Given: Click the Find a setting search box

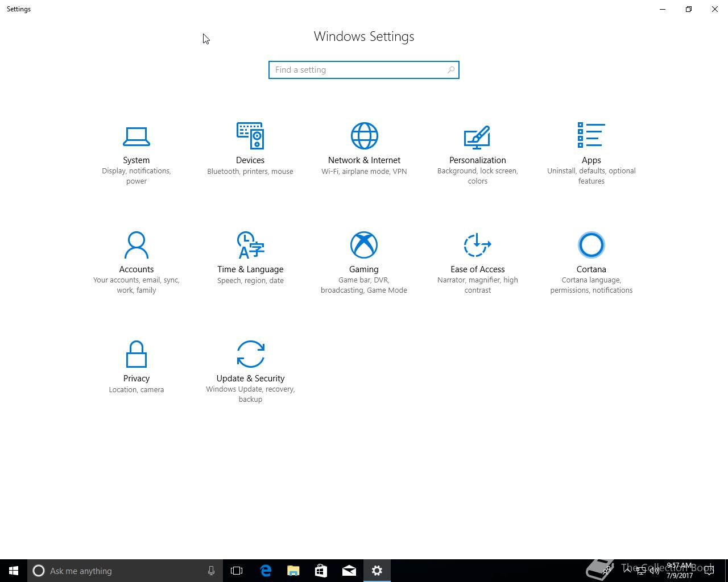Looking at the screenshot, I should (x=364, y=70).
